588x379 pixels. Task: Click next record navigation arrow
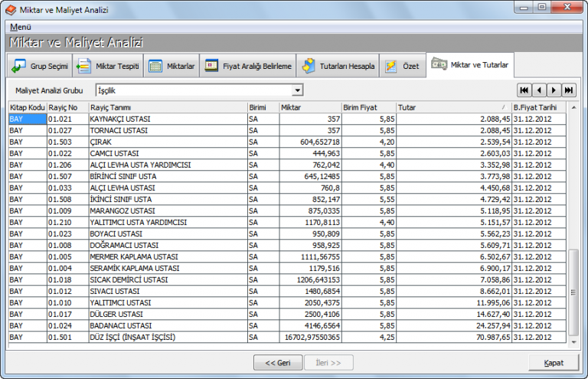554,90
